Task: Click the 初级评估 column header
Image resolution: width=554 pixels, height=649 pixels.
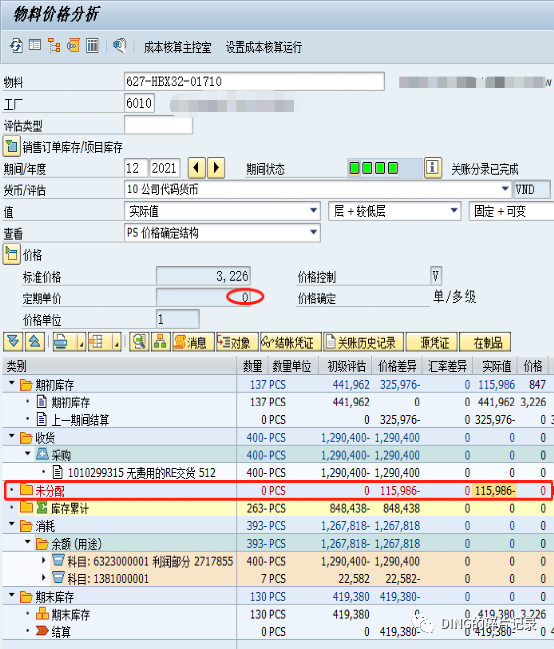Action: tap(346, 366)
